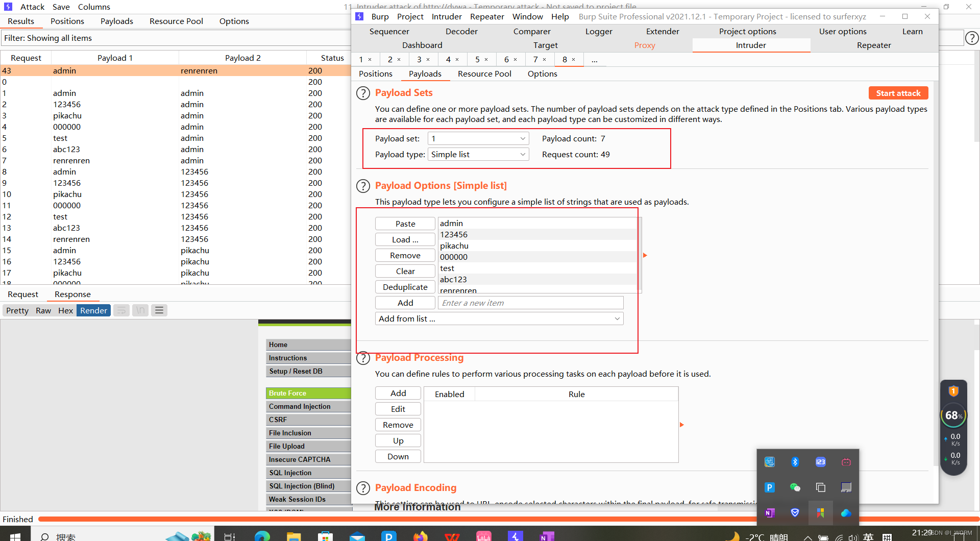Select the Hex response view

65,310
